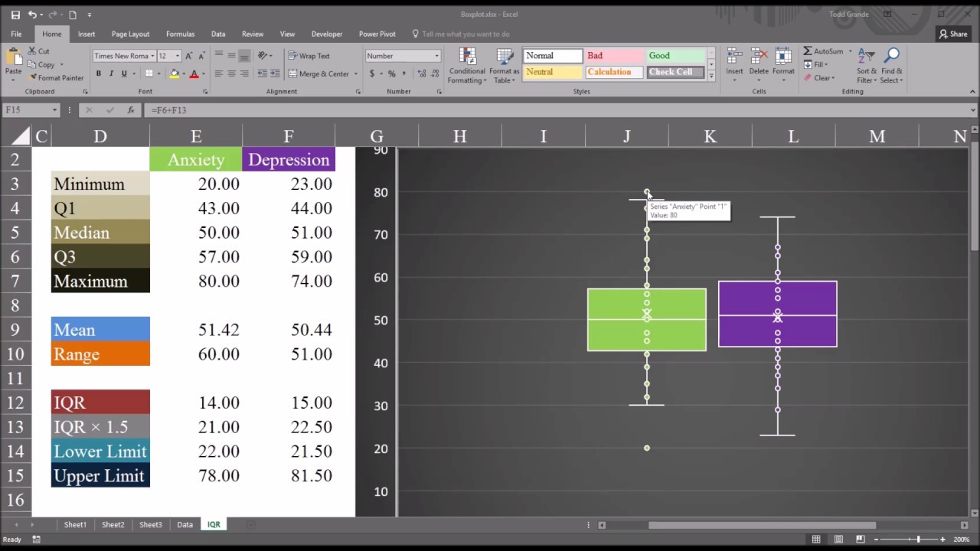Click the Paste clipboard icon

coord(14,57)
